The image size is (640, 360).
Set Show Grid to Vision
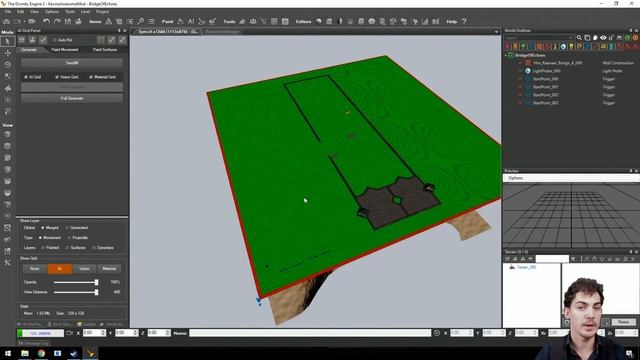click(x=84, y=269)
